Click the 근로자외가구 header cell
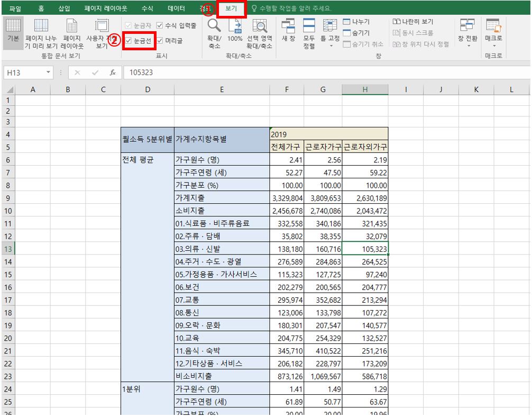The height and width of the screenshot is (417, 532). coord(365,147)
